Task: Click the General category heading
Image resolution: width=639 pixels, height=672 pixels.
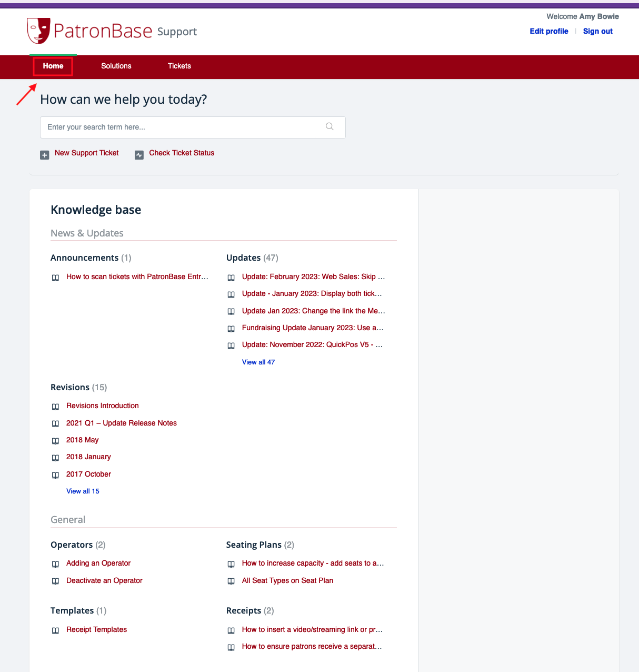Action: pos(68,519)
